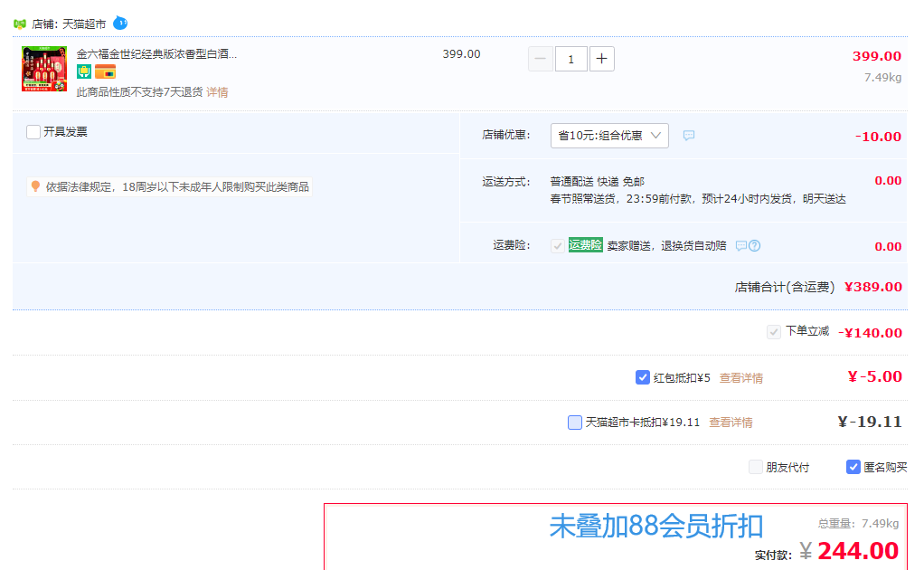Open 查看详情 link for red packet
The image size is (924, 570).
(741, 378)
